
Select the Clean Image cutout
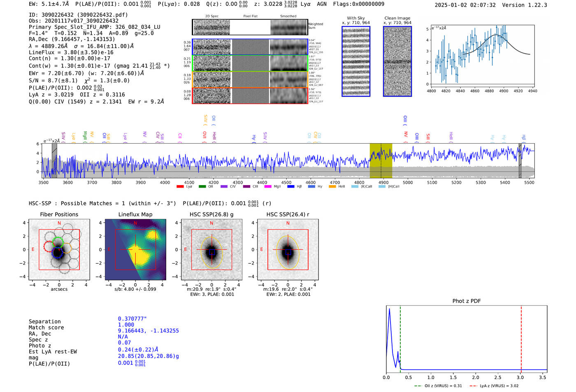coord(397,62)
